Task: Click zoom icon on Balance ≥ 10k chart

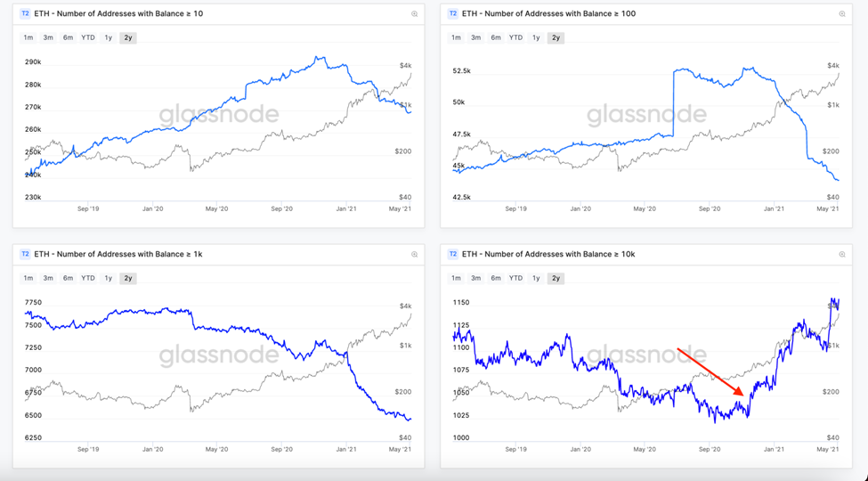Action: pos(842,255)
